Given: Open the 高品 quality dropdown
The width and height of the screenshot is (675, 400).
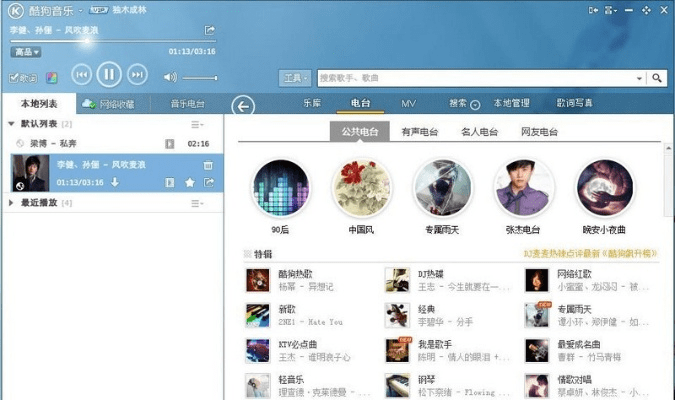Looking at the screenshot, I should point(25,51).
